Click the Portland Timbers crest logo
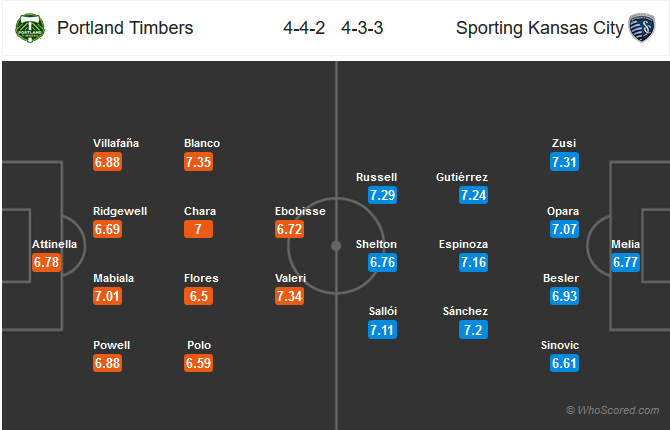This screenshot has width=670, height=430. tap(30, 28)
